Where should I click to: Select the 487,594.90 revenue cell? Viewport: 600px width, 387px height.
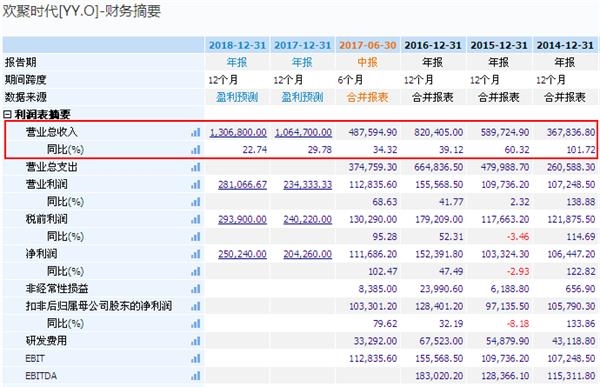[x=373, y=132]
